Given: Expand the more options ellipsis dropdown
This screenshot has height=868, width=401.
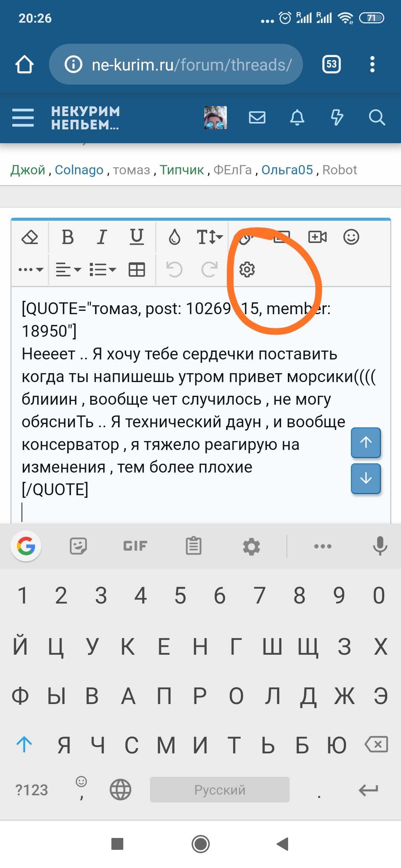Looking at the screenshot, I should (x=31, y=270).
